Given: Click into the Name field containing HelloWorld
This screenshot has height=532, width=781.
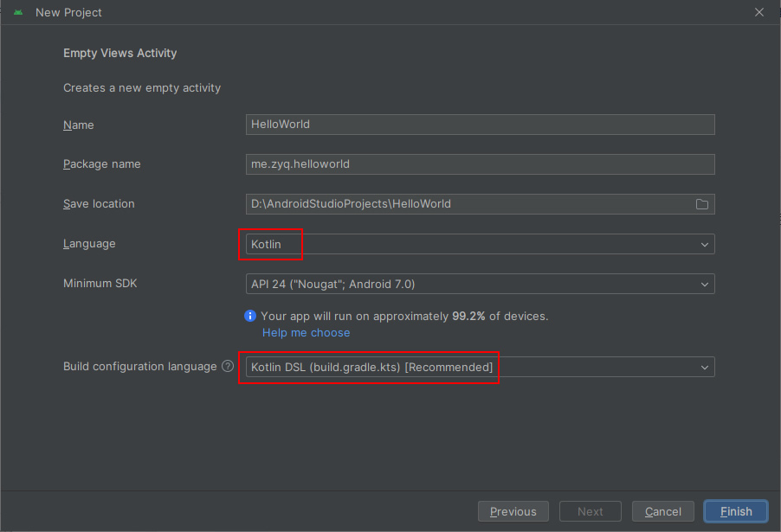Looking at the screenshot, I should pyautogui.click(x=480, y=125).
